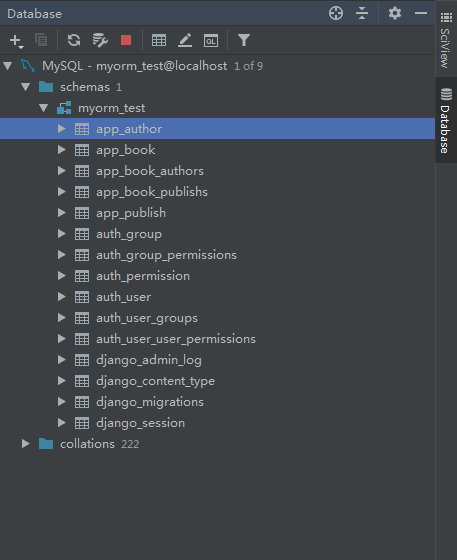Click the MySQL dolphin data source icon
The width and height of the screenshot is (457, 560).
point(28,66)
